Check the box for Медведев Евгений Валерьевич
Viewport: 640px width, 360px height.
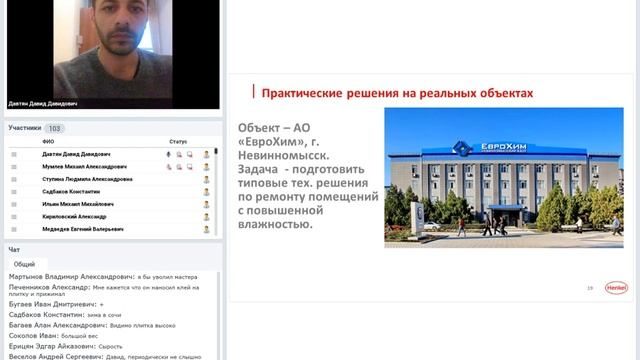pos(14,229)
